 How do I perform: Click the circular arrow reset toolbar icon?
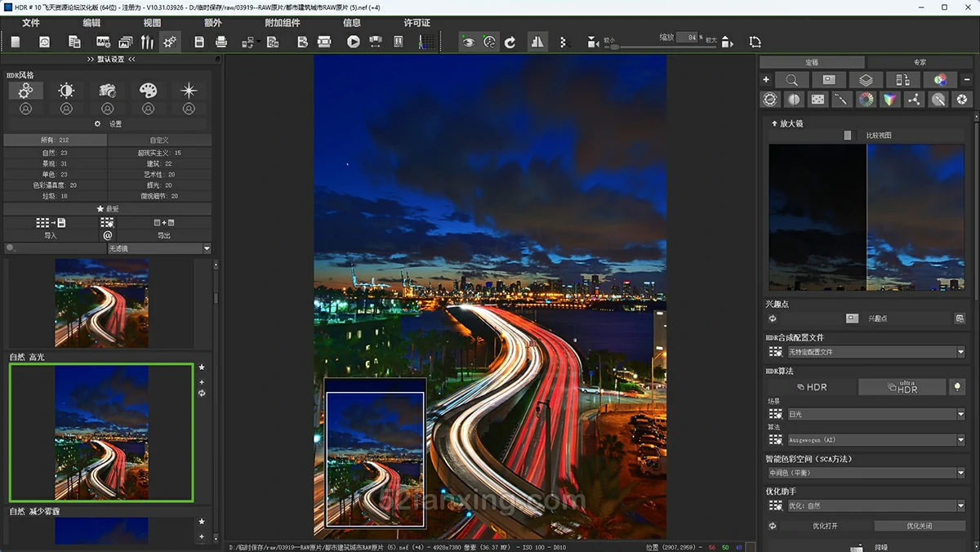tap(510, 42)
